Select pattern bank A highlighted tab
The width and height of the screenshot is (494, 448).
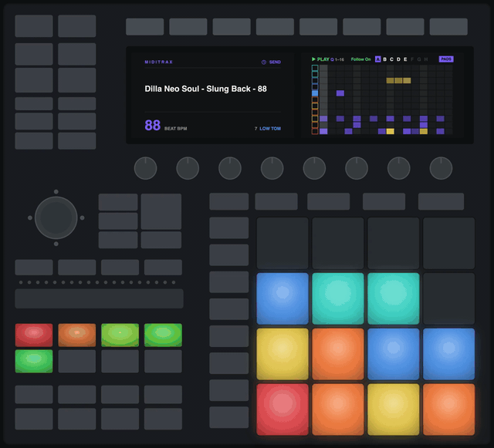[x=378, y=59]
